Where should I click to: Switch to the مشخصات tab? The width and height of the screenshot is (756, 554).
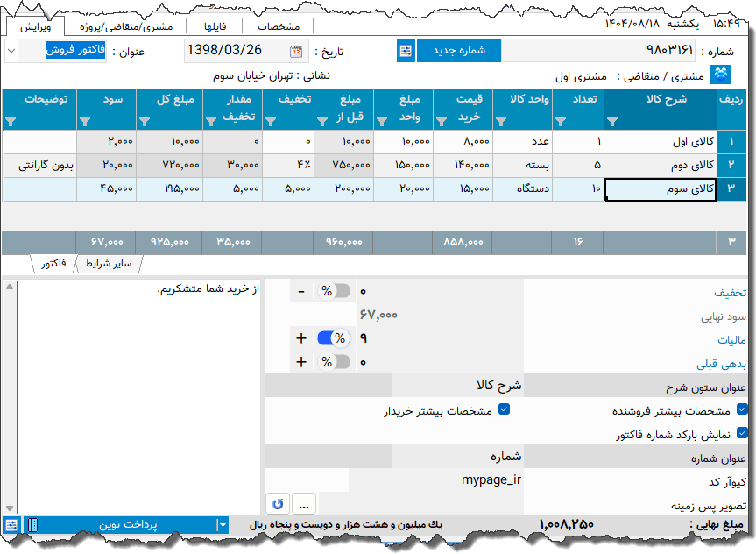279,26
